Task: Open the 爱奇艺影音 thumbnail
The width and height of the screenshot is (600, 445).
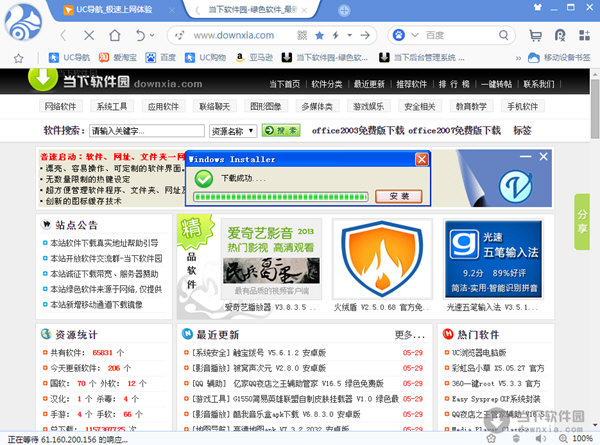Action: [x=271, y=258]
